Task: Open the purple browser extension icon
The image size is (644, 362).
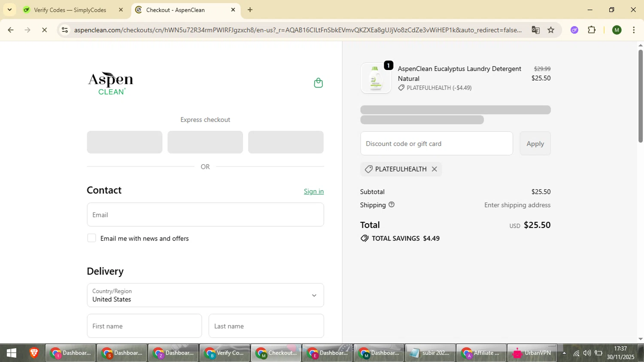Action: click(x=574, y=30)
